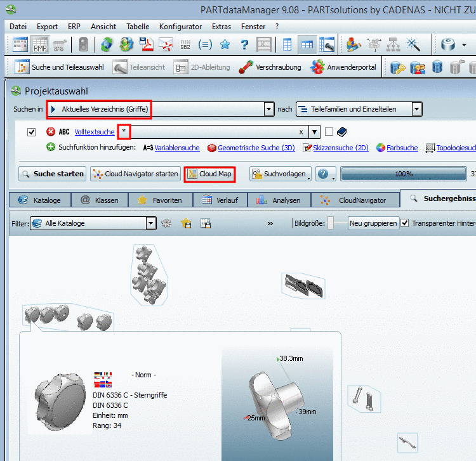Screen dimensions: 476x461
Task: Click the (≡) equivalence toolbar icon
Action: click(205, 45)
